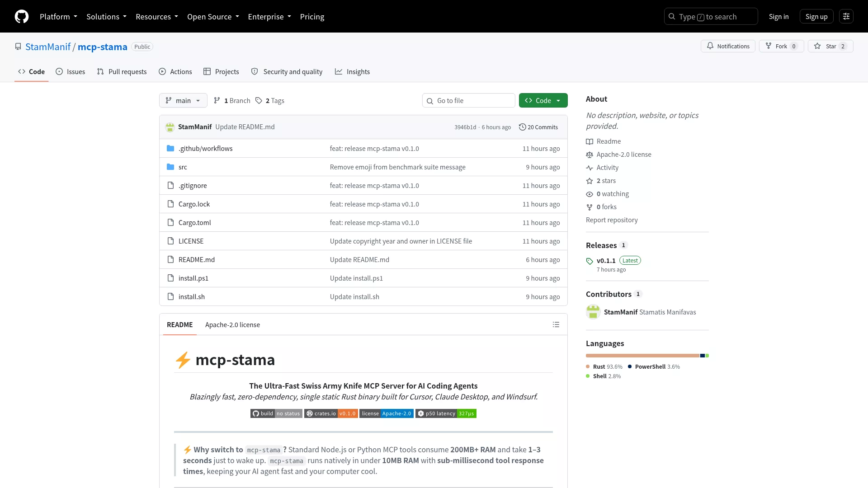The image size is (868, 488).
Task: Switch to the Pull requests tab
Action: pyautogui.click(x=122, y=71)
